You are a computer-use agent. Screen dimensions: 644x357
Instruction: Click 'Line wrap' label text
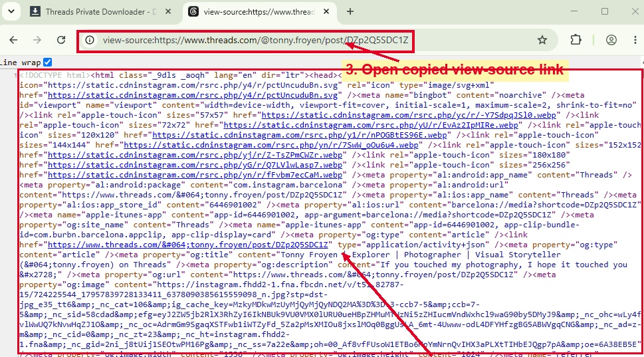[x=21, y=62]
